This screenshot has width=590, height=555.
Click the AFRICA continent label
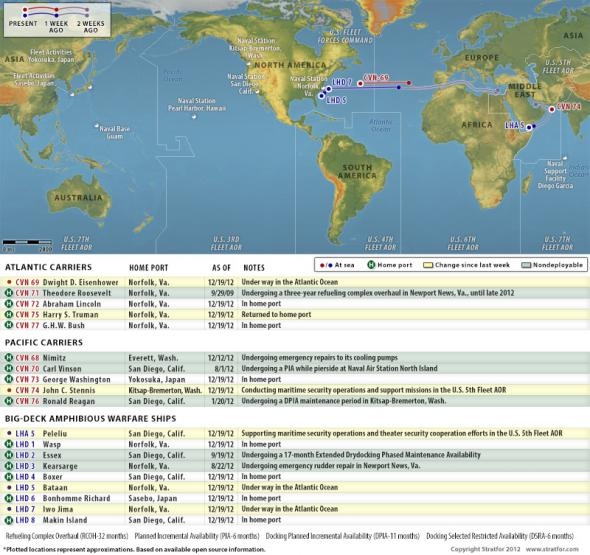[x=477, y=125]
